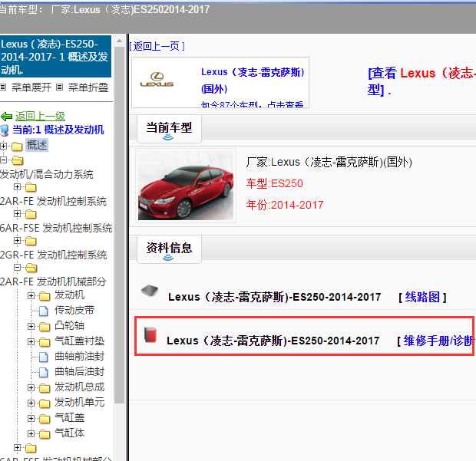This screenshot has width=476, height=461.
Task: Click the folder icon beside 气缸盖衬垫
Action: [45, 342]
